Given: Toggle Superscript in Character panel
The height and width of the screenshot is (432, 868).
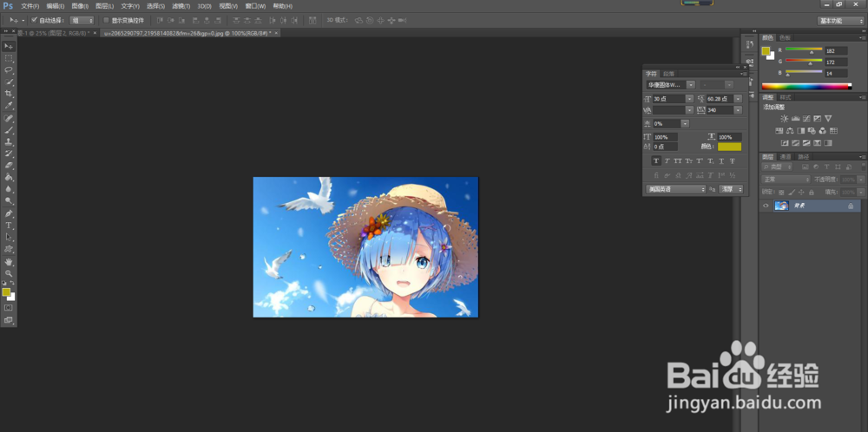Looking at the screenshot, I should pyautogui.click(x=699, y=161).
